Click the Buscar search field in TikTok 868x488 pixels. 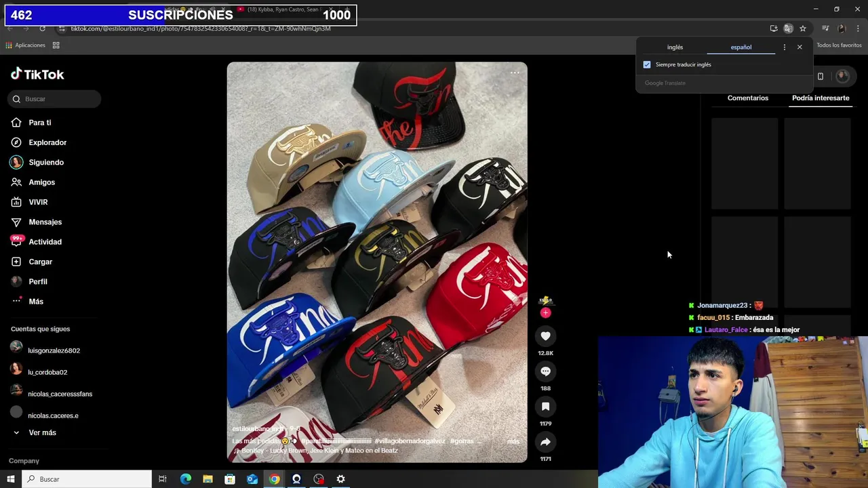54,99
